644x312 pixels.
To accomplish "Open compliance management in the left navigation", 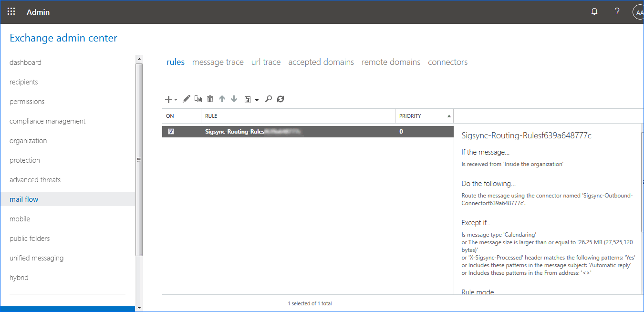I will pyautogui.click(x=47, y=121).
